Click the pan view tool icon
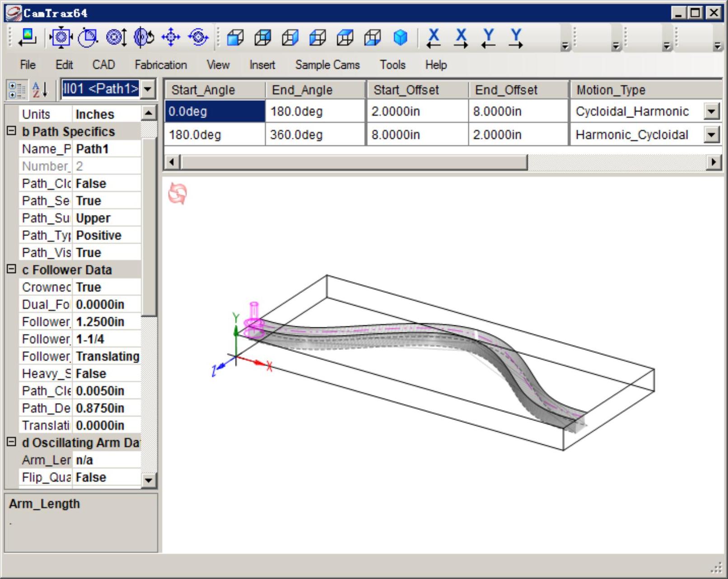The image size is (728, 579). click(171, 37)
